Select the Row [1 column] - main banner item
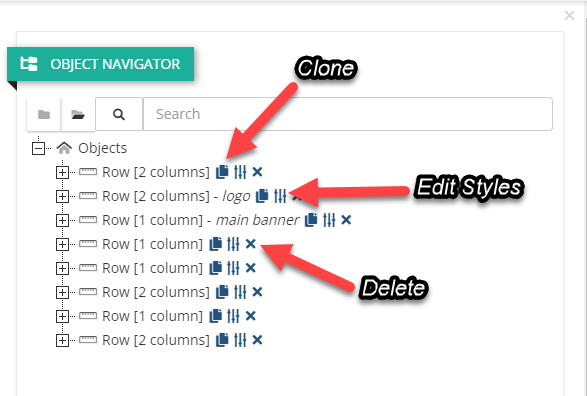This screenshot has width=587, height=396. (201, 220)
